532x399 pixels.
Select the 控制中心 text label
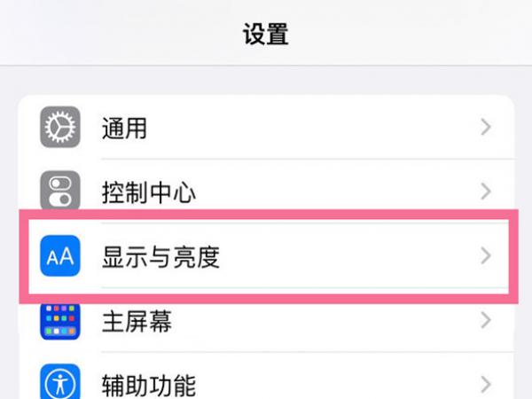click(x=149, y=192)
